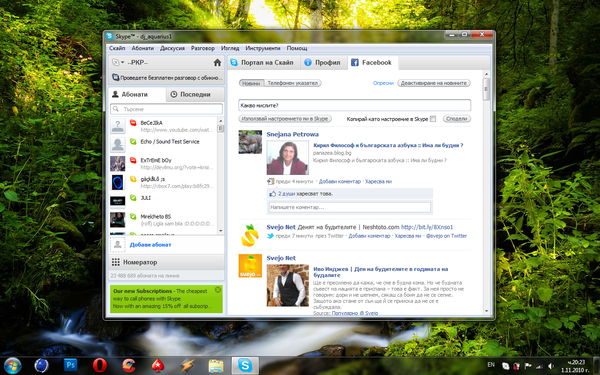Click the free call promo bar
Image resolution: width=600 pixels, height=375 pixels.
click(x=166, y=78)
